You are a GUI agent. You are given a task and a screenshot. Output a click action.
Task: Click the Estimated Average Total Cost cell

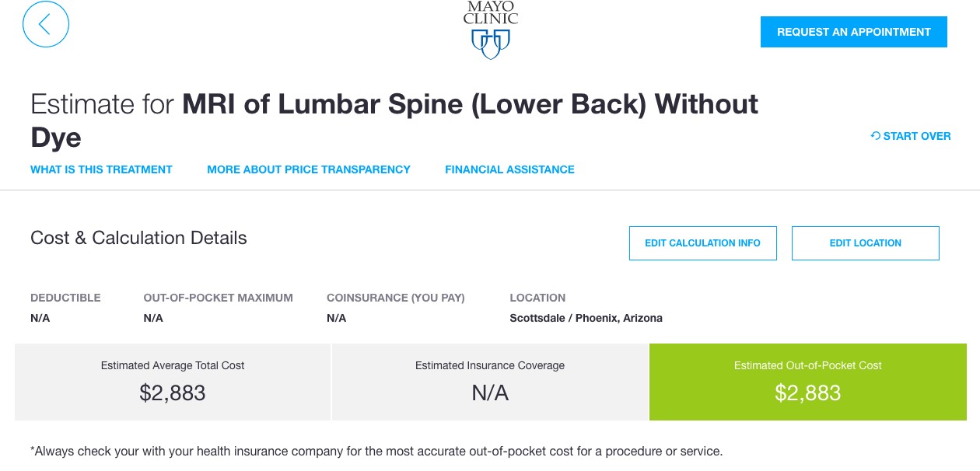point(172,382)
